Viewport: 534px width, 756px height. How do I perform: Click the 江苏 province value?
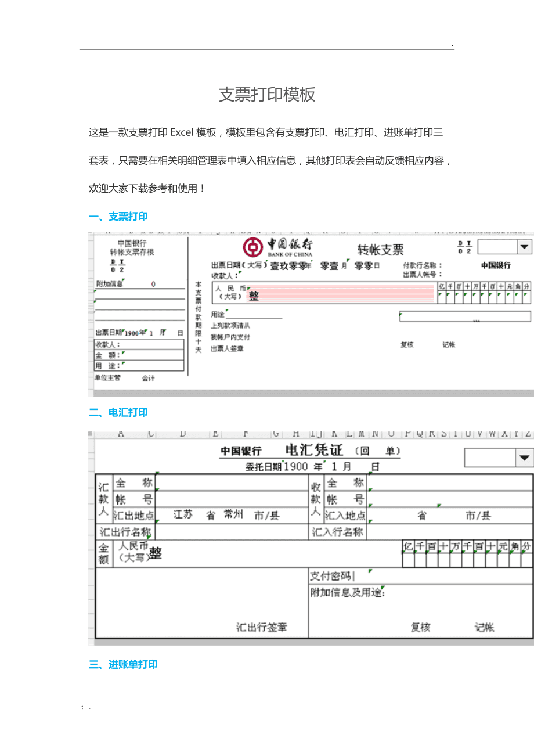pos(183,514)
